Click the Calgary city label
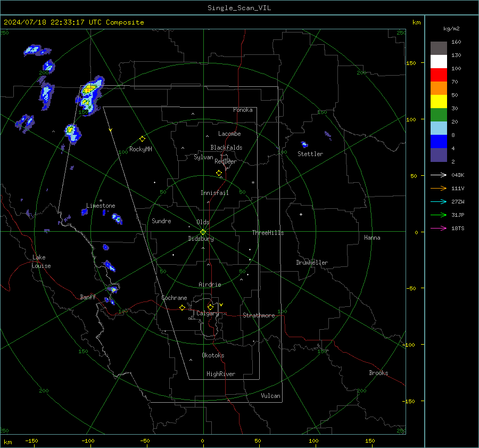Screen dimensions: 479x448 pos(208,313)
